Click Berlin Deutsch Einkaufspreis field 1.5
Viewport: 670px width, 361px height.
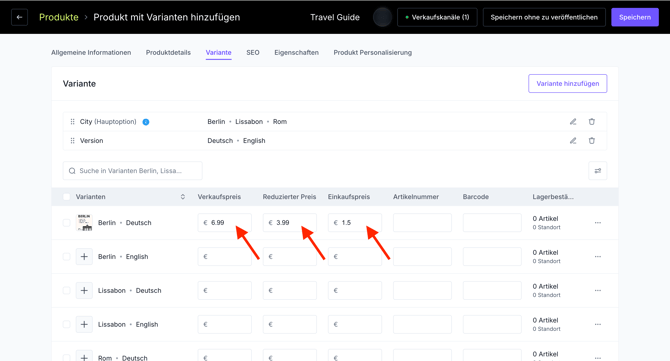[x=355, y=223]
